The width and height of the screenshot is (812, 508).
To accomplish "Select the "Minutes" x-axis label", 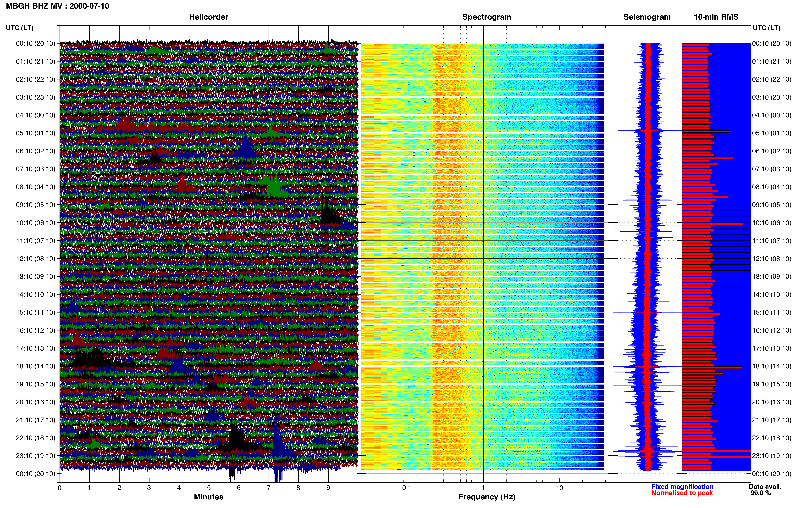I will (209, 497).
